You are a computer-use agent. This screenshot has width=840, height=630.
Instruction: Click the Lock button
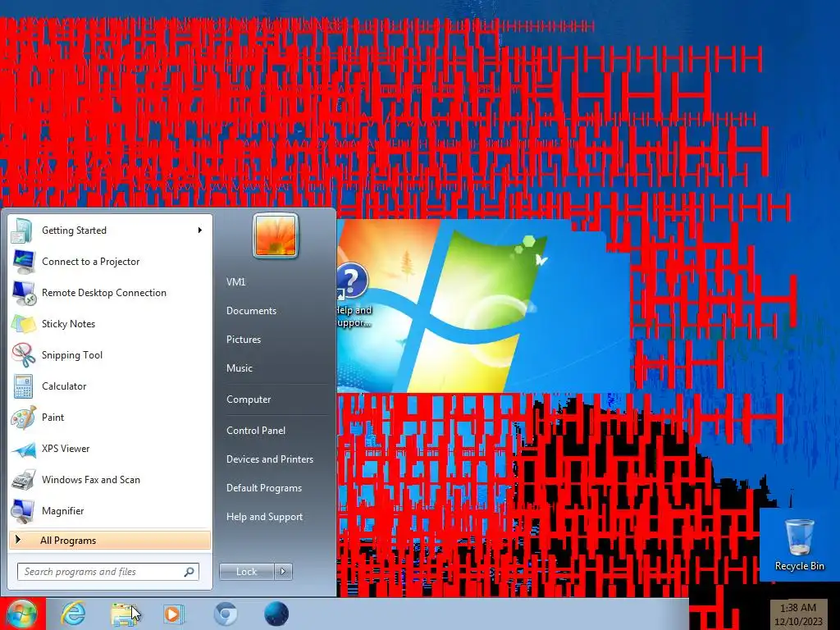click(247, 572)
